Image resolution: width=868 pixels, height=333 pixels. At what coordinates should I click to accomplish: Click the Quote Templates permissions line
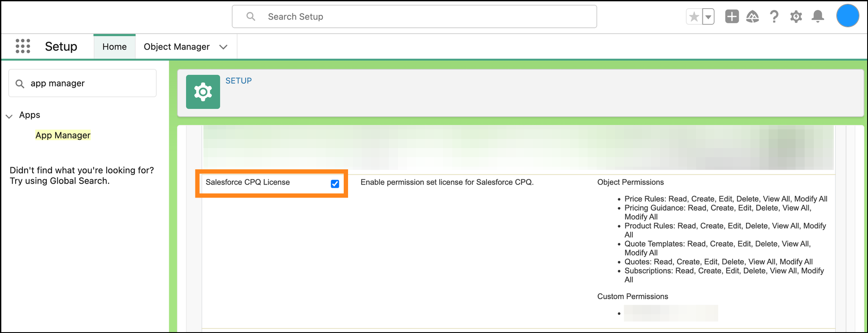(717, 248)
